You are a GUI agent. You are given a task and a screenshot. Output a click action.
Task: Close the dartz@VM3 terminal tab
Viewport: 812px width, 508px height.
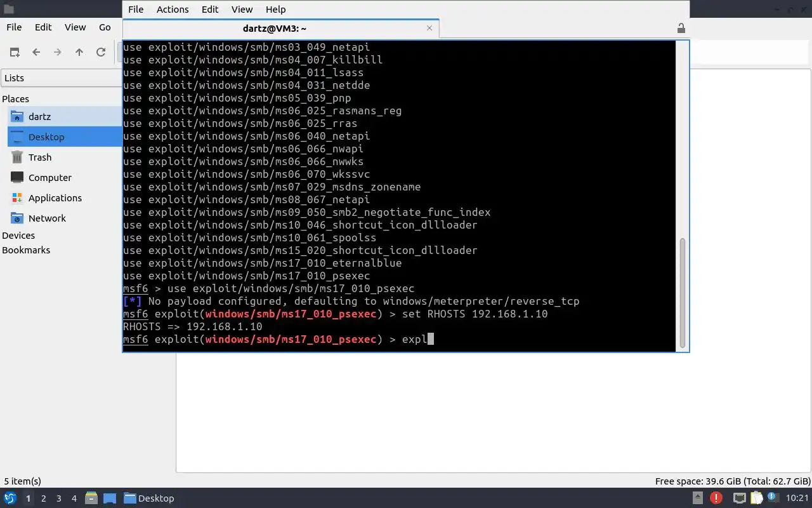tap(429, 28)
